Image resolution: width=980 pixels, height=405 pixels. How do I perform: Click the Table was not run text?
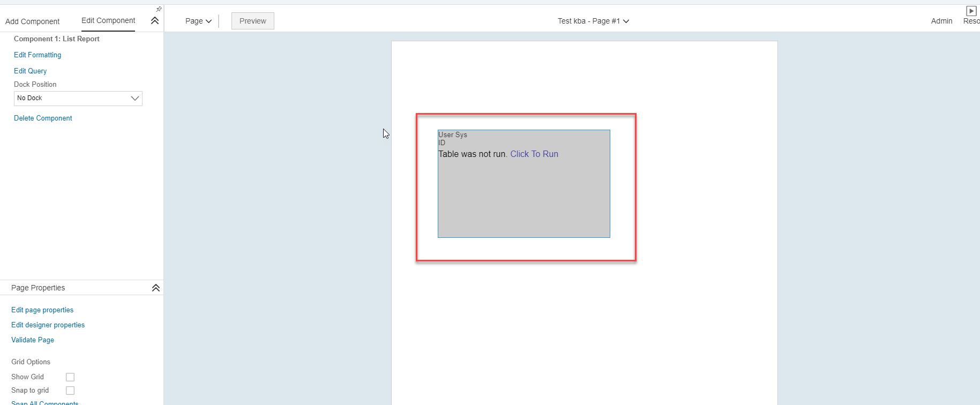coord(473,154)
